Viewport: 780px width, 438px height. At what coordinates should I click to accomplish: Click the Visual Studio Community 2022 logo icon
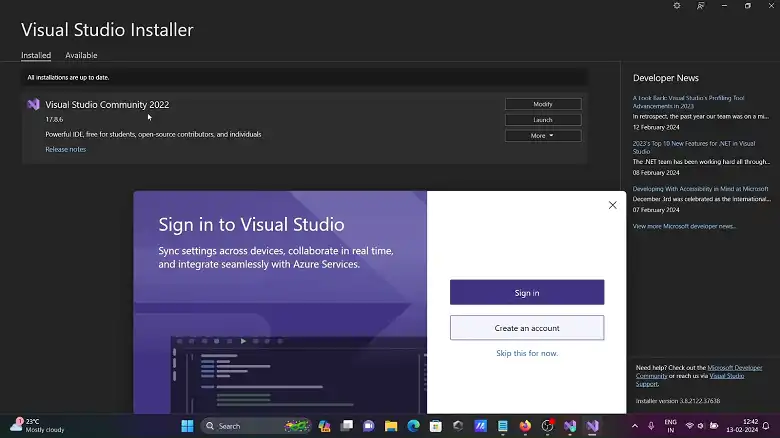tap(33, 105)
